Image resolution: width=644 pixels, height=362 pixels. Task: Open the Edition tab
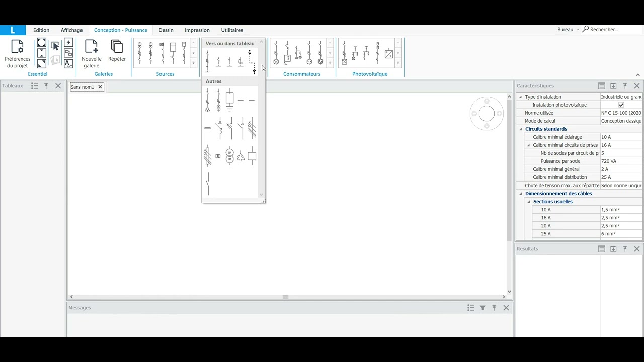tap(41, 30)
